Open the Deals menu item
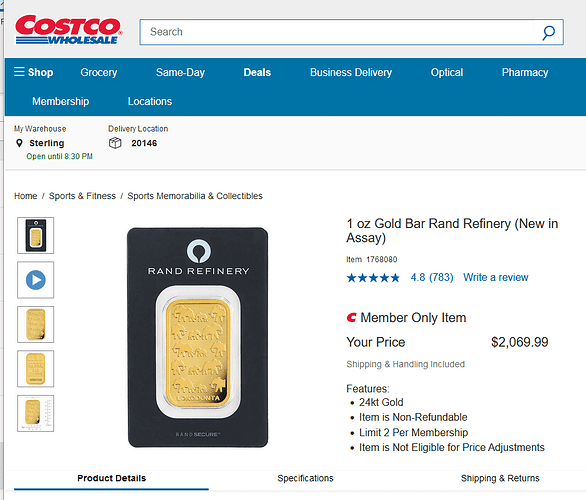 (257, 72)
